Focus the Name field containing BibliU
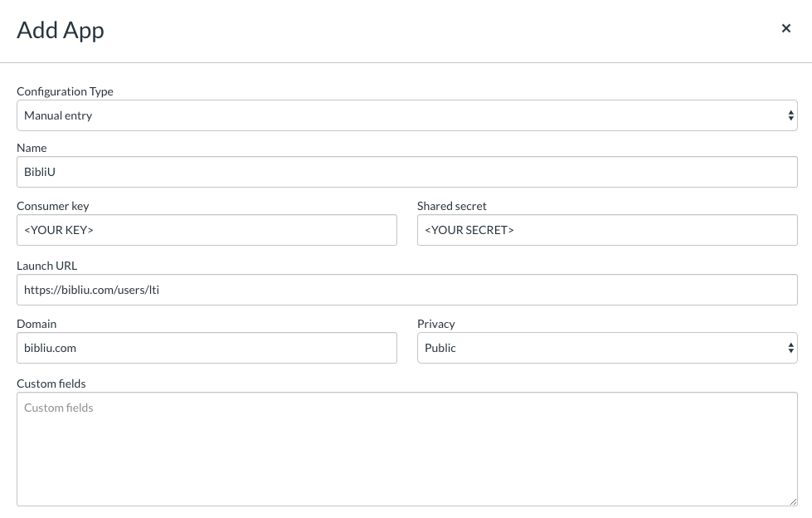This screenshot has width=812, height=518. click(406, 173)
